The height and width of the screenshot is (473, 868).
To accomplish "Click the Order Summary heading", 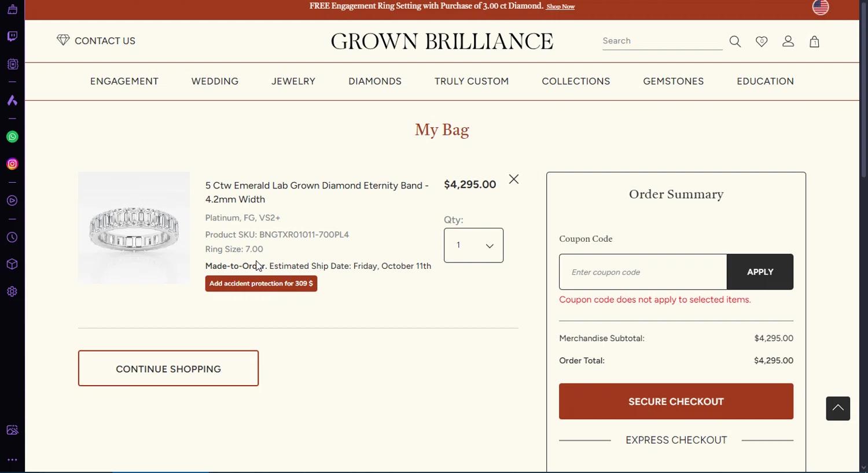I will click(x=676, y=194).
